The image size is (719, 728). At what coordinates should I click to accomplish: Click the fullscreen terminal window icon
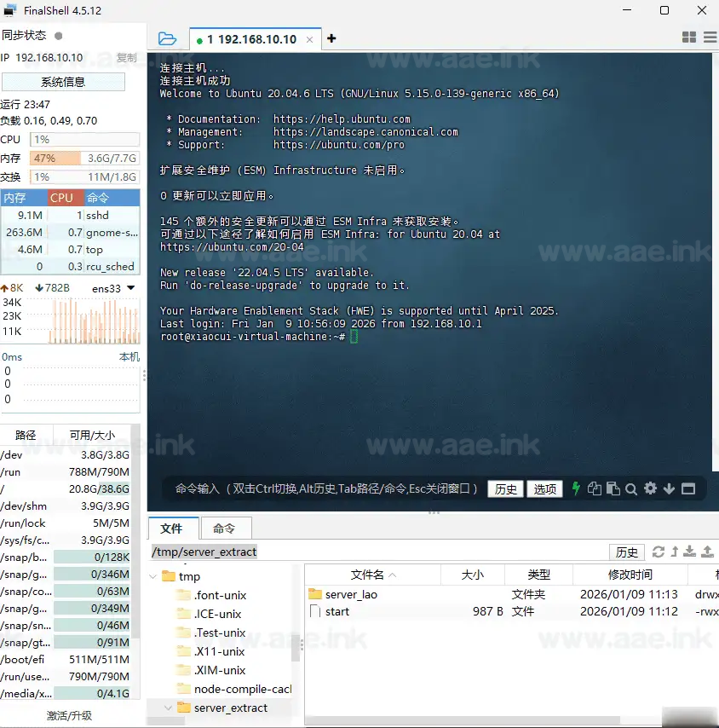(x=688, y=488)
